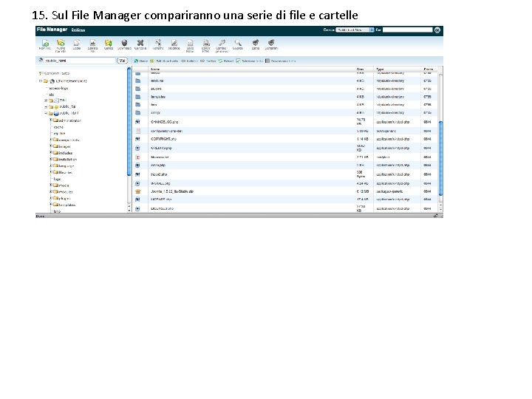The width and height of the screenshot is (532, 399).
Task: Click the Cambia permessi key icon
Action: point(222,46)
